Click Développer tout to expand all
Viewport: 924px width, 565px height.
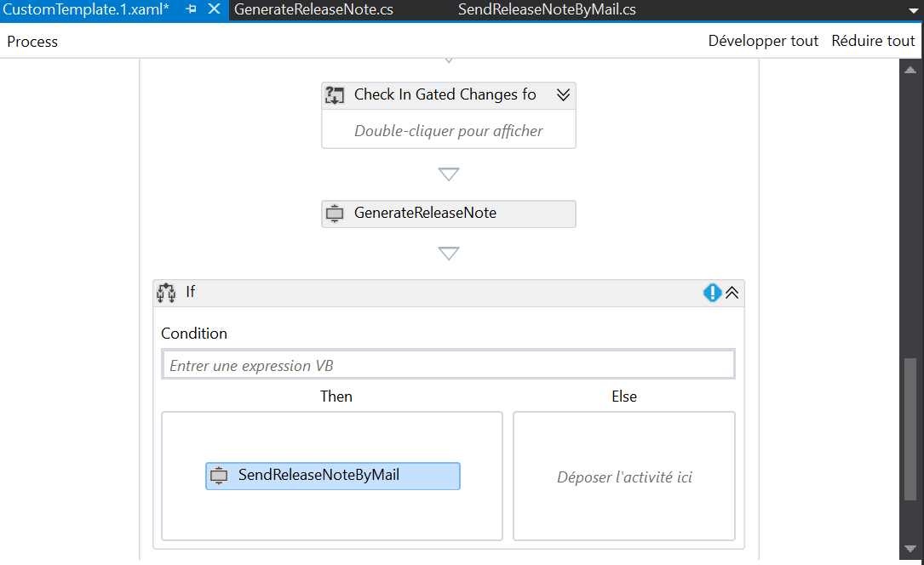click(763, 41)
